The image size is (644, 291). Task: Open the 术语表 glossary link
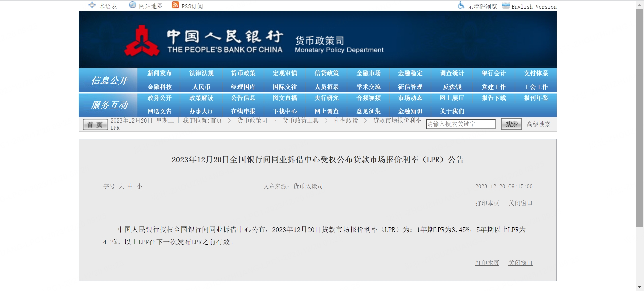tap(108, 6)
